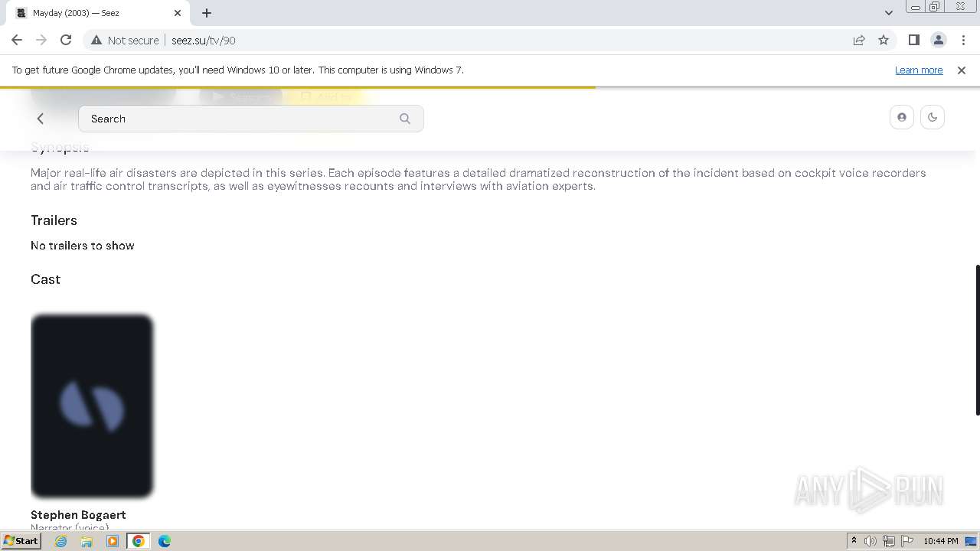Bookmark this tab with the star icon

pyautogui.click(x=884, y=40)
